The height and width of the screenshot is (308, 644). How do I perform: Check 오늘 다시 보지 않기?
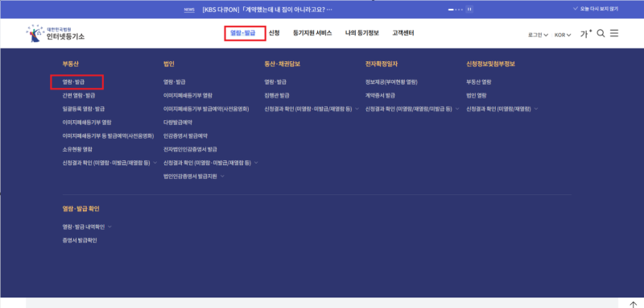pos(596,9)
